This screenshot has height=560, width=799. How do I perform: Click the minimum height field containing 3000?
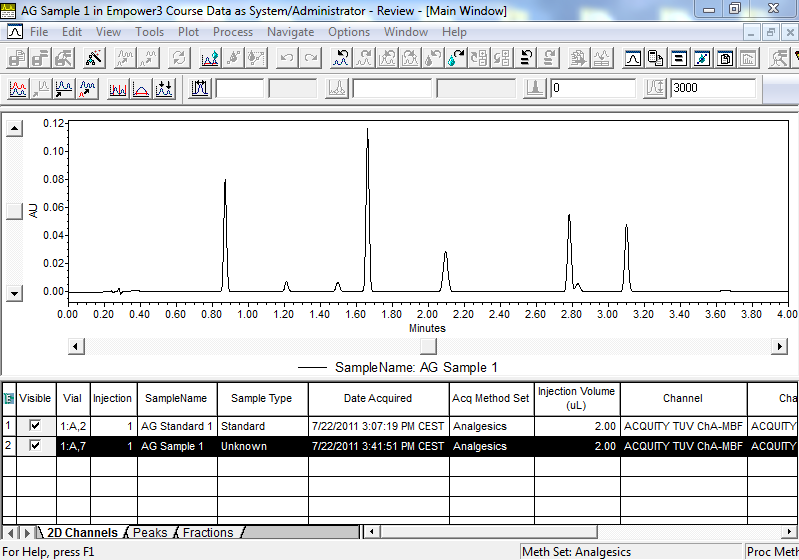(713, 88)
